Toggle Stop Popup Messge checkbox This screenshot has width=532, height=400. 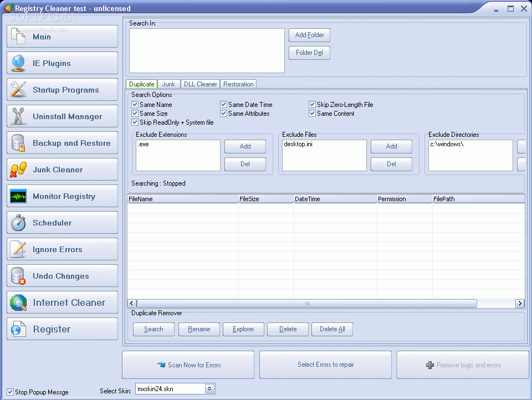click(x=10, y=392)
